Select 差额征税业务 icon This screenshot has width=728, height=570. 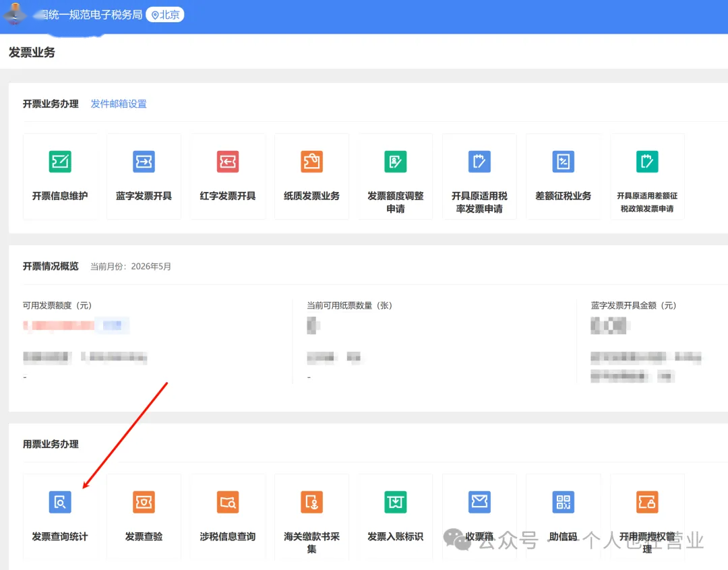point(563,162)
